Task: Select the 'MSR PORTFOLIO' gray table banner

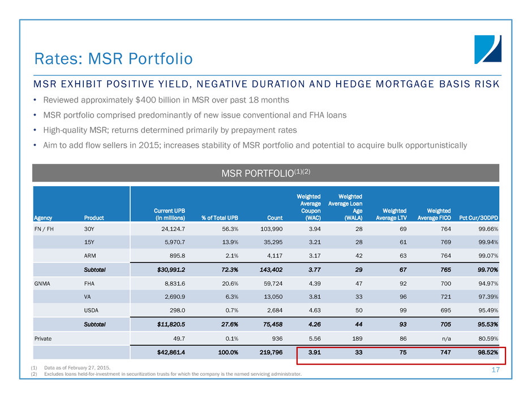Action: pyautogui.click(x=266, y=173)
